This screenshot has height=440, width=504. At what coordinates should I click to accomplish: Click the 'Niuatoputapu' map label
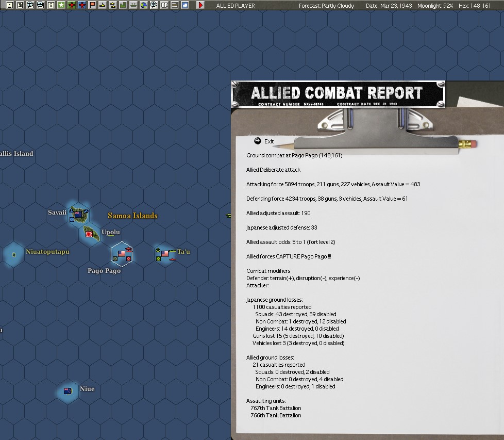coord(47,252)
